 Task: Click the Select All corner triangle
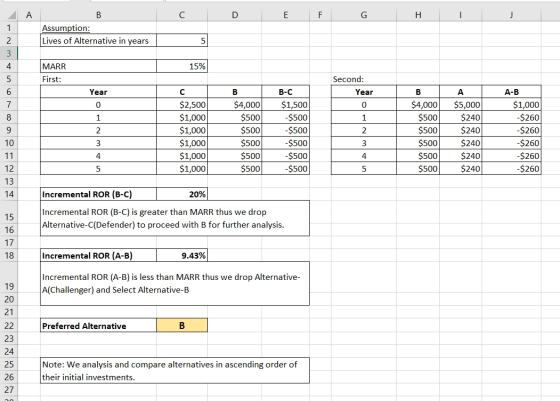tap(12, 15)
